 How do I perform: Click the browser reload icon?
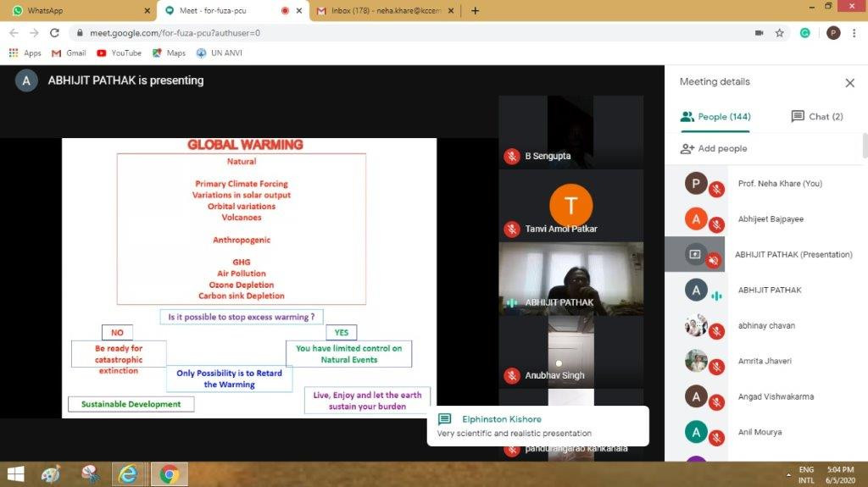(x=54, y=33)
